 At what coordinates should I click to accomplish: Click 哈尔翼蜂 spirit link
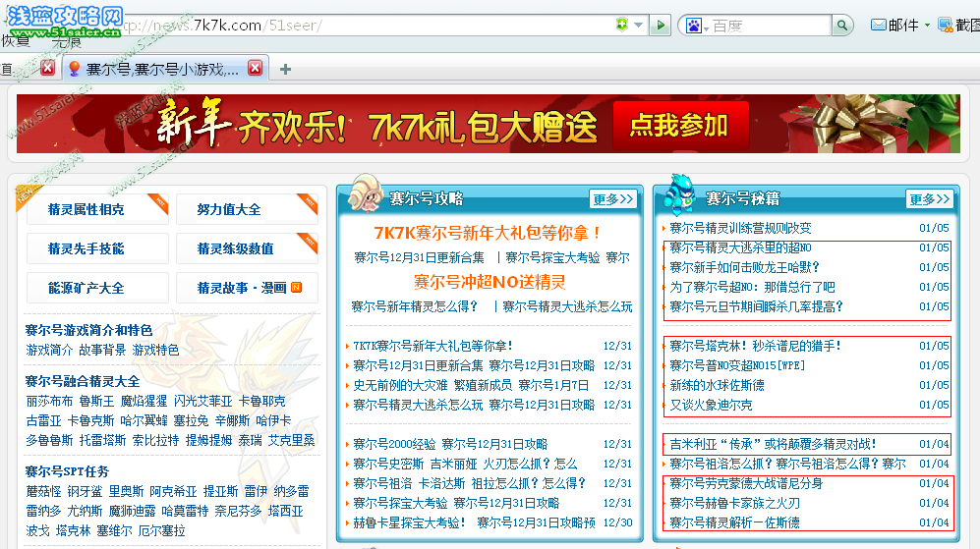point(144,421)
